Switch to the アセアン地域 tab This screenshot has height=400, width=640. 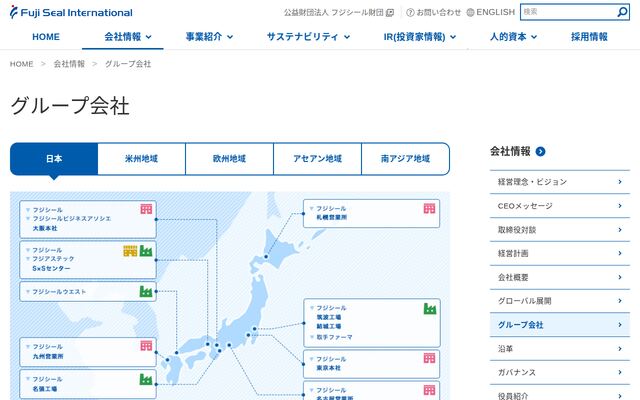click(317, 159)
